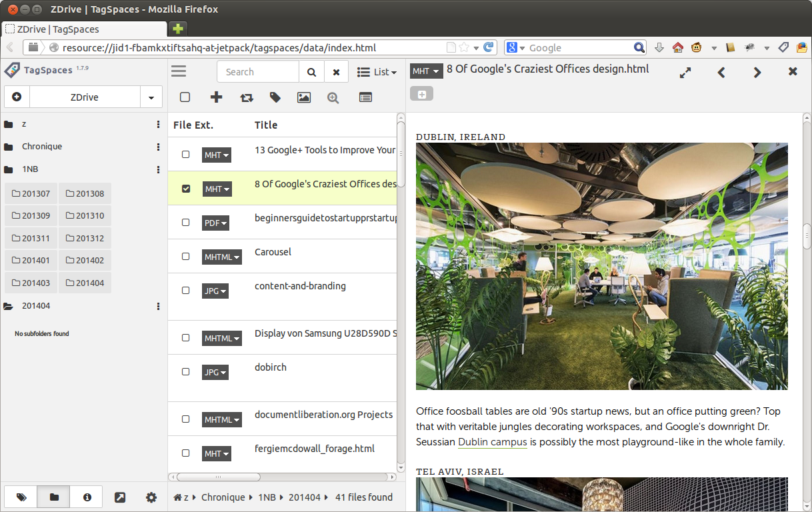Viewport: 812px width, 512px height.
Task: Toggle the select-all checkbox in toolbar
Action: [185, 97]
